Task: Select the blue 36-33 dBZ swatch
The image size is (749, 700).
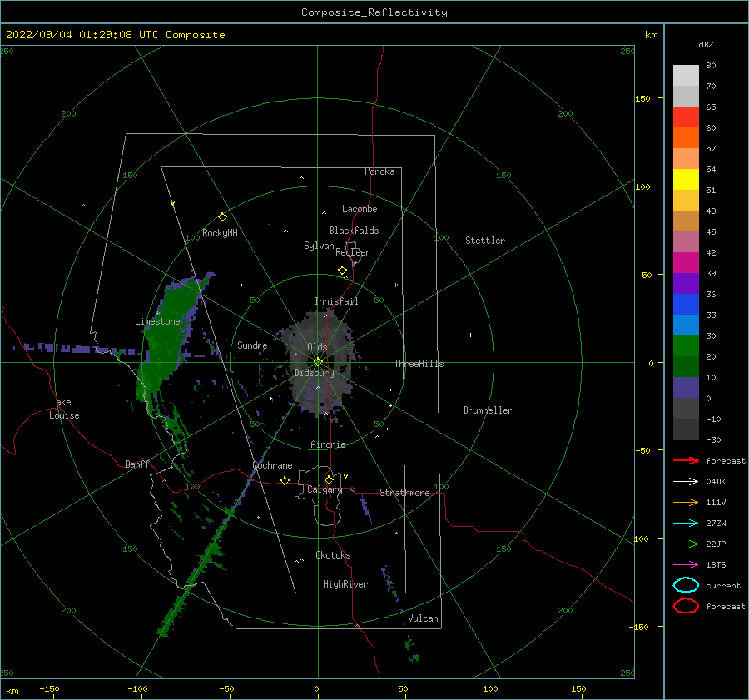Action: pos(686,305)
